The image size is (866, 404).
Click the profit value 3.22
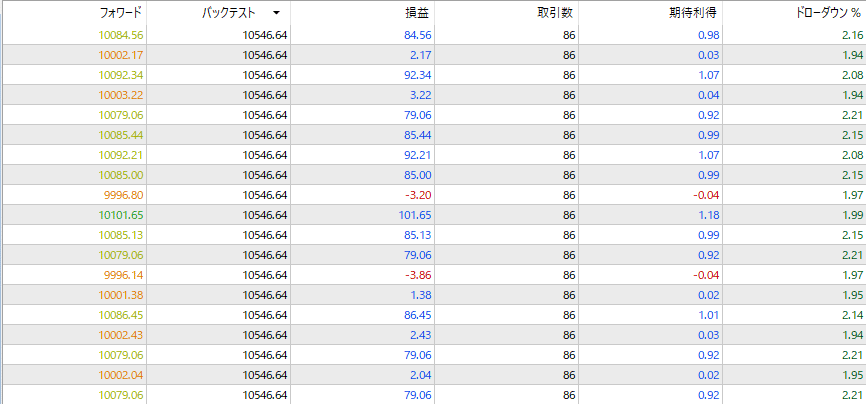(x=421, y=95)
